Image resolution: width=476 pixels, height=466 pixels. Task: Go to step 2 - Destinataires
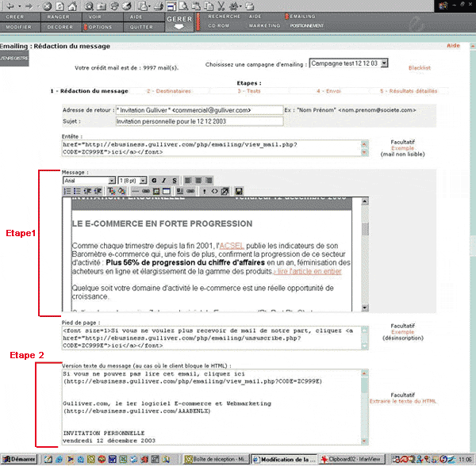click(x=169, y=91)
